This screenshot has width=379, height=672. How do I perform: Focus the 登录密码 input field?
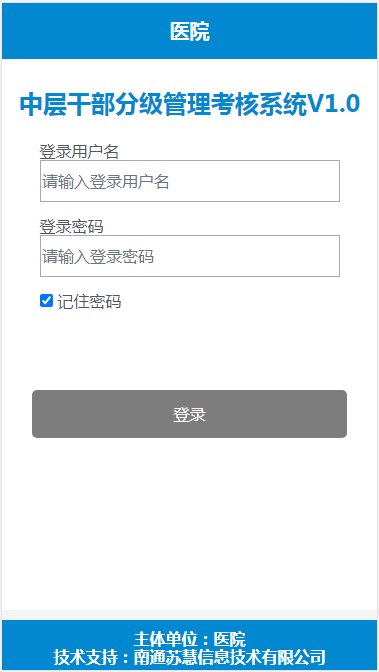point(190,256)
